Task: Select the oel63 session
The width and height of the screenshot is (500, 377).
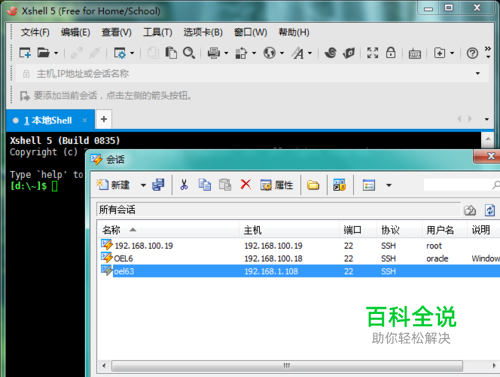Action: pos(299,271)
